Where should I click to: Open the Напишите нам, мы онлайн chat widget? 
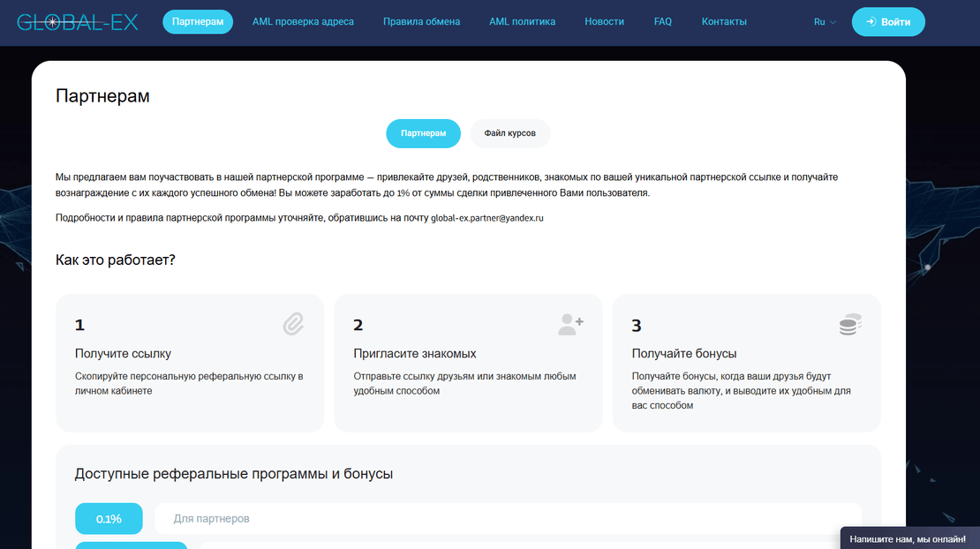909,538
